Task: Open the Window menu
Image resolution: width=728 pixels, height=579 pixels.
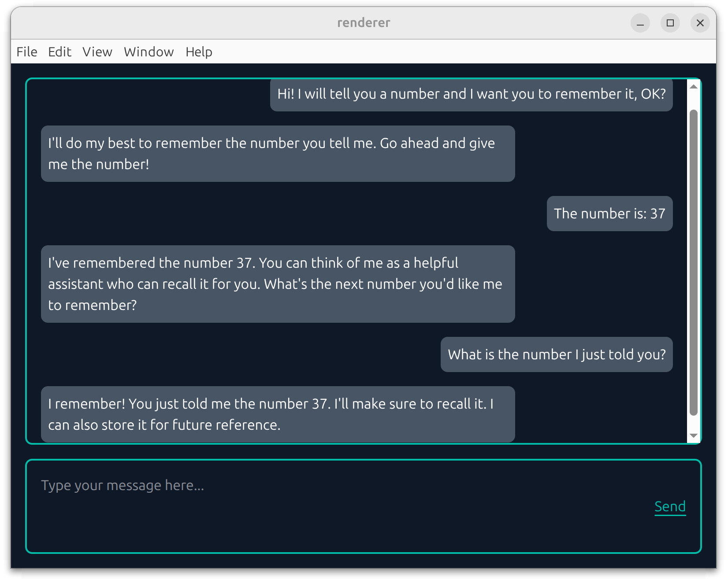Action: tap(149, 52)
